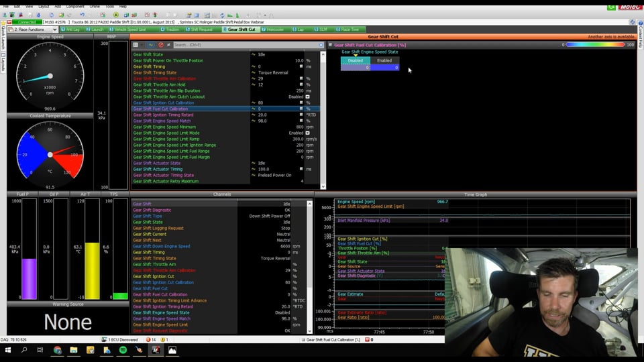Open the Engine Speed Limit Mode Enabled dropdown
The height and width of the screenshot is (362, 644).
coord(307,133)
